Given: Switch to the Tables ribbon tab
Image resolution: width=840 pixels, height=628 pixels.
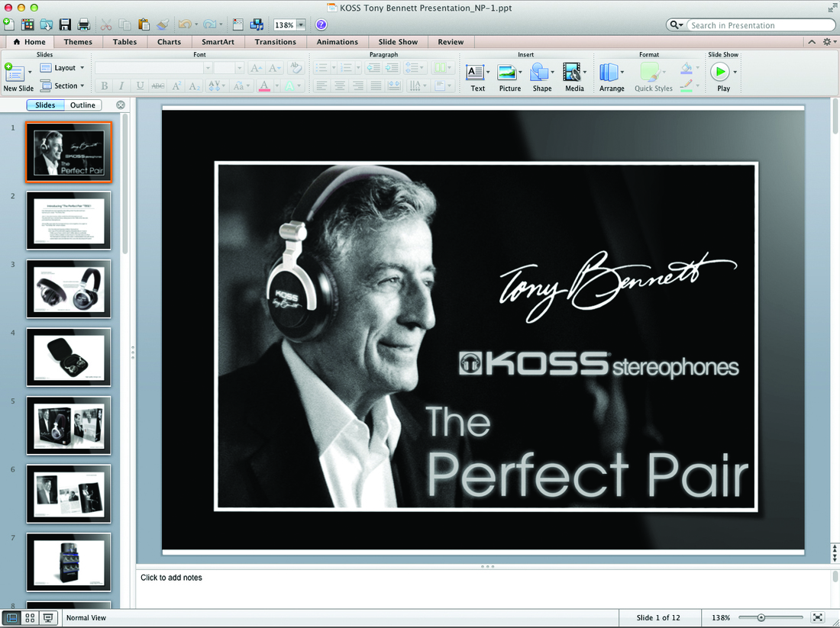Looking at the screenshot, I should point(124,42).
